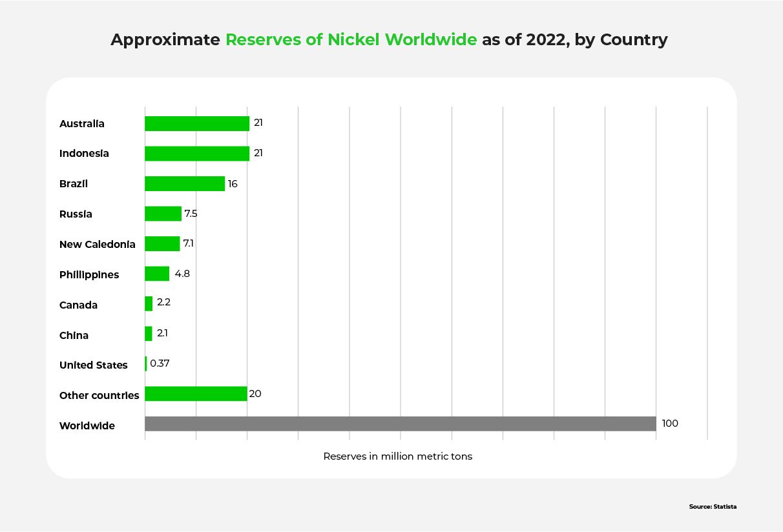The height and width of the screenshot is (532, 783).
Task: Select the Philippines bar
Action: [157, 274]
